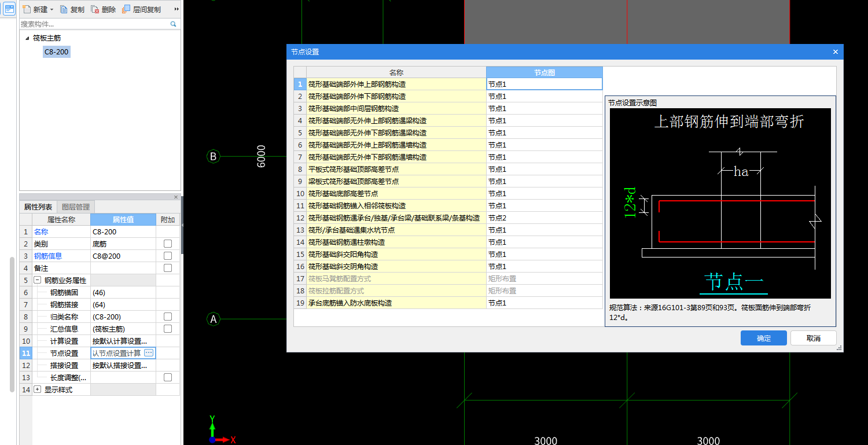Viewport: 868px width, 445px height.
Task: Toggle 附加 checkbox for 汇总信息 row
Action: point(168,329)
